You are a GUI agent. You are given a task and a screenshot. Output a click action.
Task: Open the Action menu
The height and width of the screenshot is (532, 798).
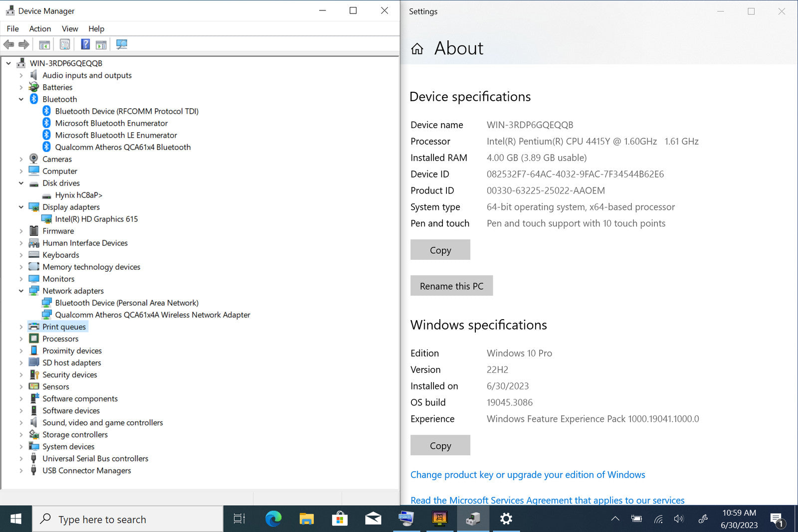click(x=40, y=29)
